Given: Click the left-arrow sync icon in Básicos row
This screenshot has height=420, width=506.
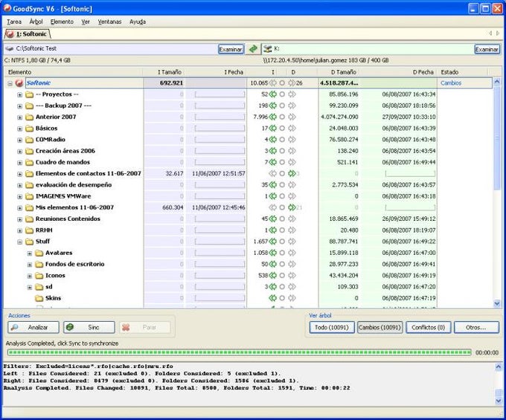Looking at the screenshot, I should (x=273, y=129).
